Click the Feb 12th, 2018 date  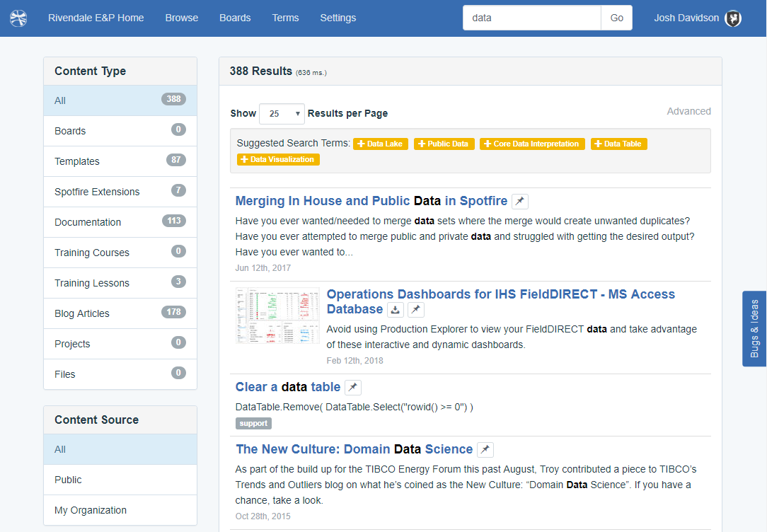click(x=354, y=361)
